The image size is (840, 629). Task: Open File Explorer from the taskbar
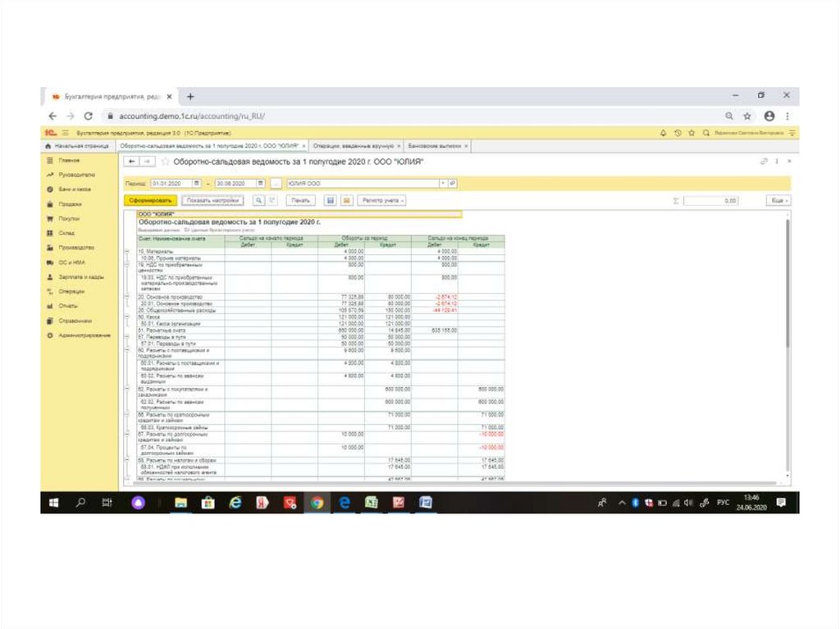[x=181, y=503]
